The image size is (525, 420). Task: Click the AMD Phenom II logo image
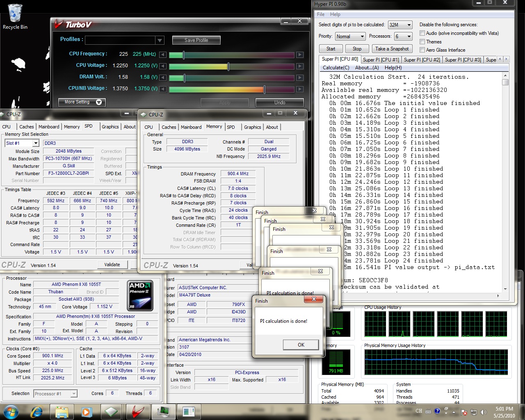tap(140, 295)
